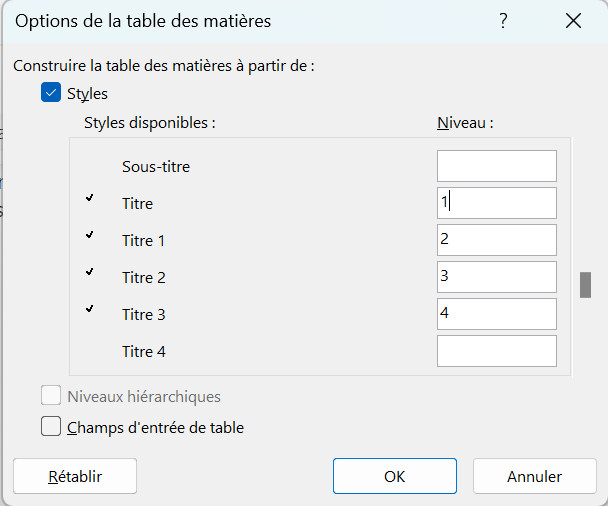The width and height of the screenshot is (608, 506).
Task: Click the checkmark next to Titre 3
Action: [90, 309]
